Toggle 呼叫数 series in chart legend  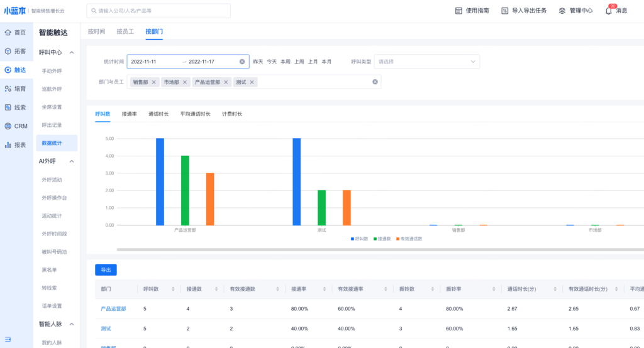[x=358, y=239]
